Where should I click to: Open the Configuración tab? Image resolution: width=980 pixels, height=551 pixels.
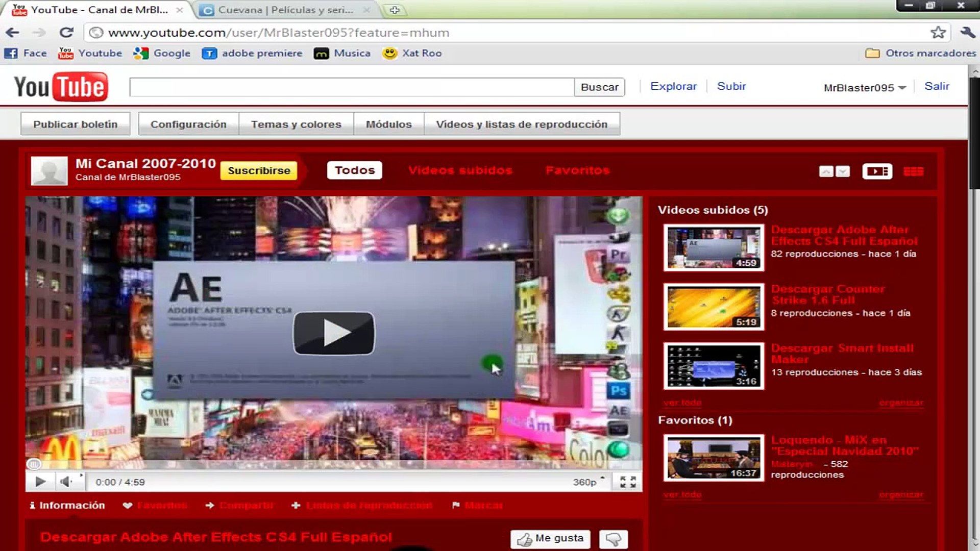188,124
